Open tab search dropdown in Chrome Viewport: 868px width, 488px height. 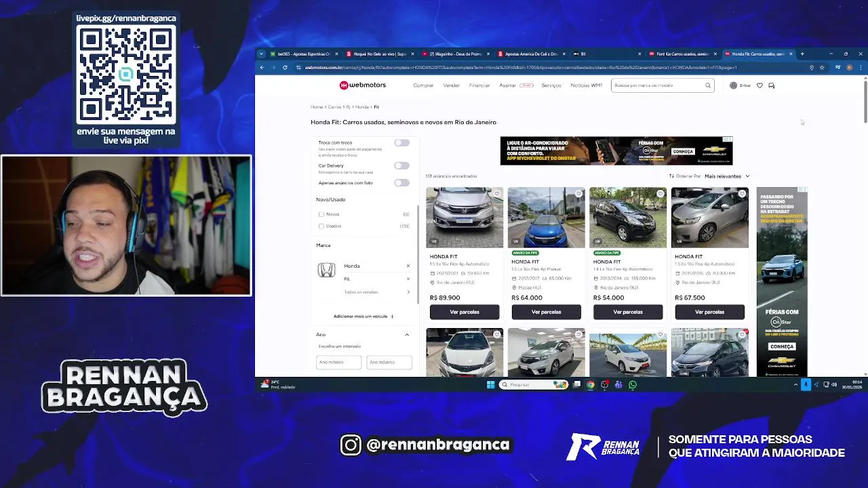[261, 54]
